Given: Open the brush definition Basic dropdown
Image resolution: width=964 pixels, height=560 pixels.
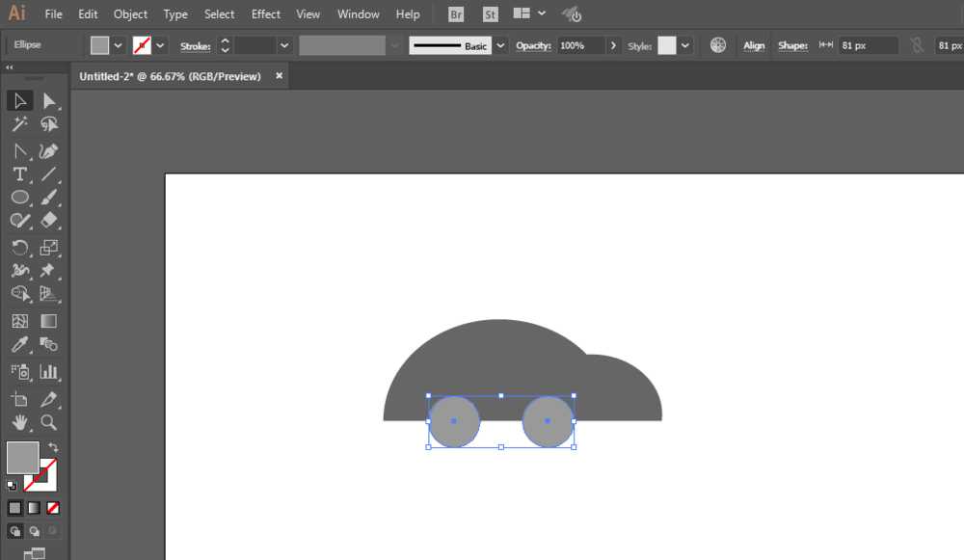Looking at the screenshot, I should (500, 45).
